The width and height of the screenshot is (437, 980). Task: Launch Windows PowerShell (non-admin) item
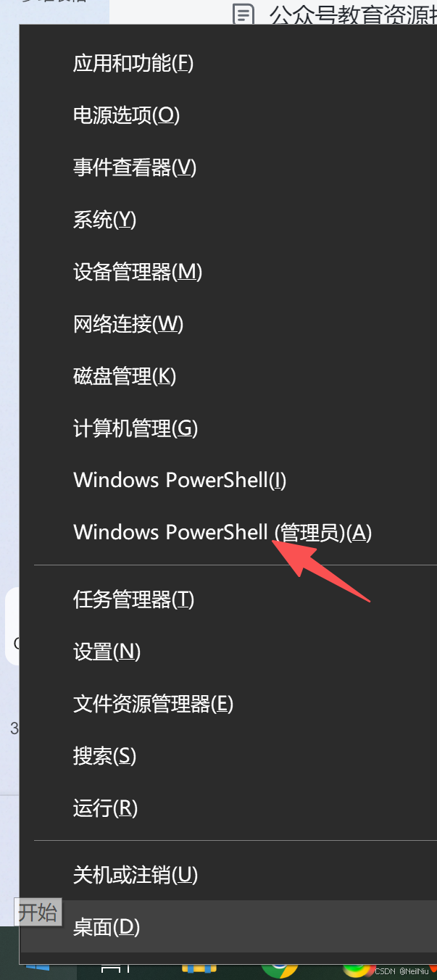(228, 481)
